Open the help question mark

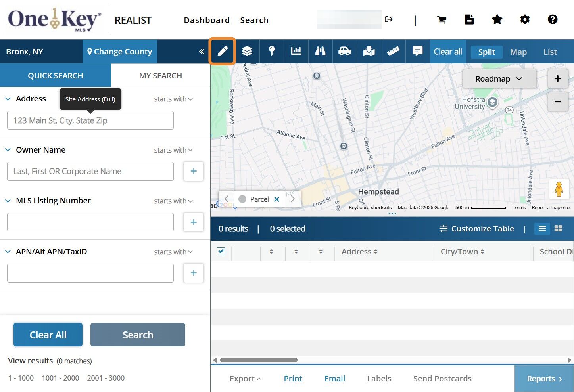tap(553, 19)
